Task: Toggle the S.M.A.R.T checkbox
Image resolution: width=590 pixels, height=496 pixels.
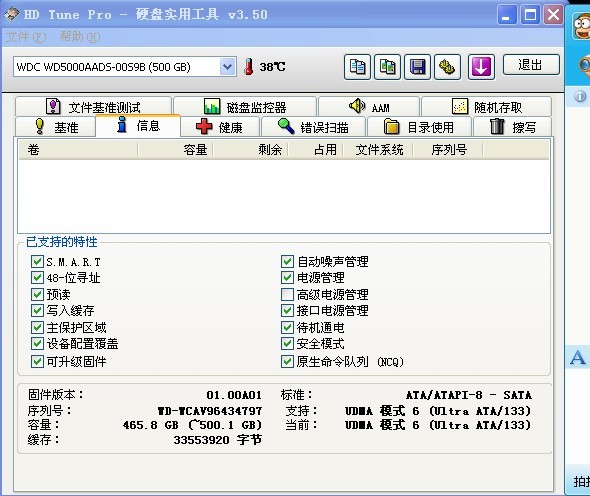Action: click(37, 262)
